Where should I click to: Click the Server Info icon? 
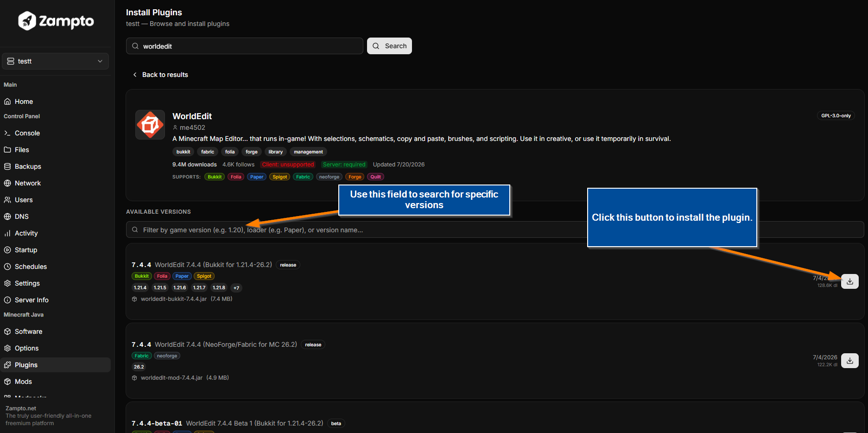(x=7, y=300)
